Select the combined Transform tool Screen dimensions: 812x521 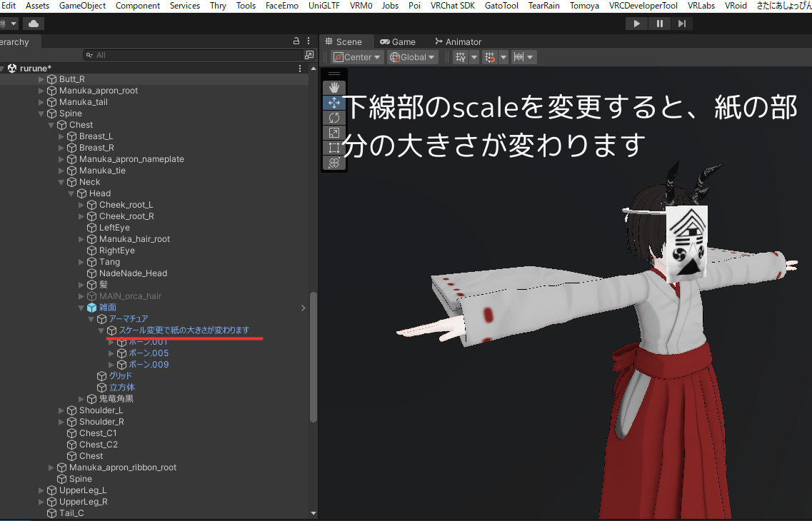point(334,163)
